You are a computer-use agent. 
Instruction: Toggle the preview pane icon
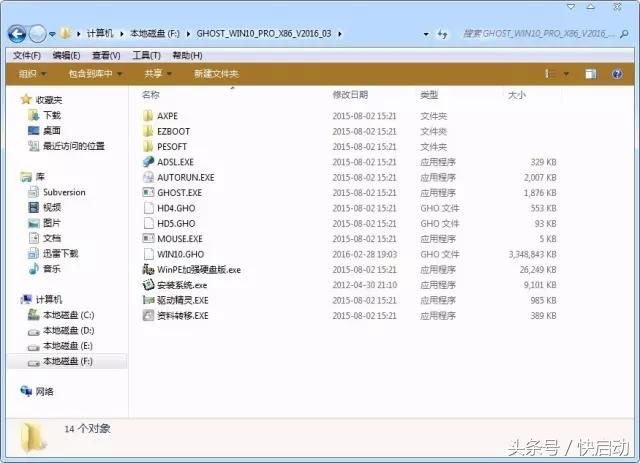(x=591, y=74)
